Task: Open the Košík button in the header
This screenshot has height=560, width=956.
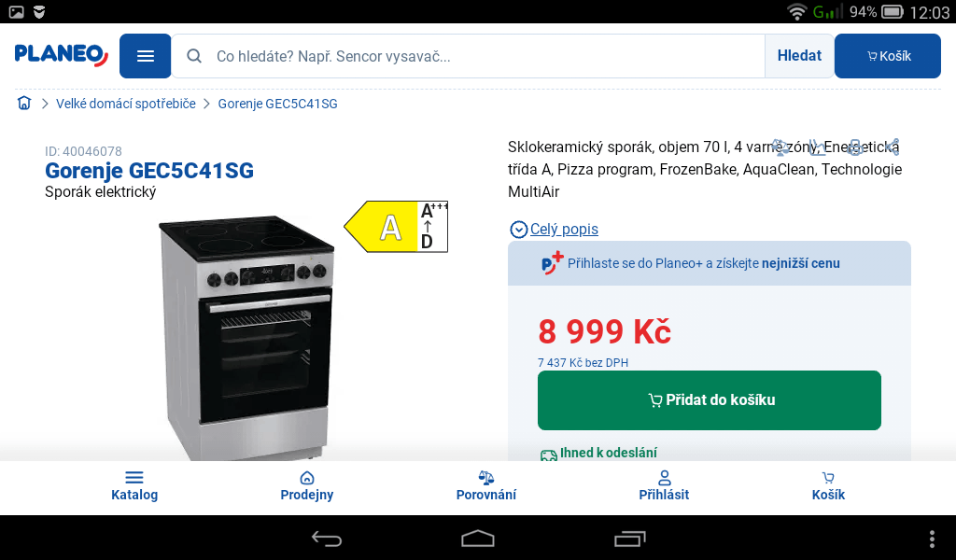Action: coord(888,56)
